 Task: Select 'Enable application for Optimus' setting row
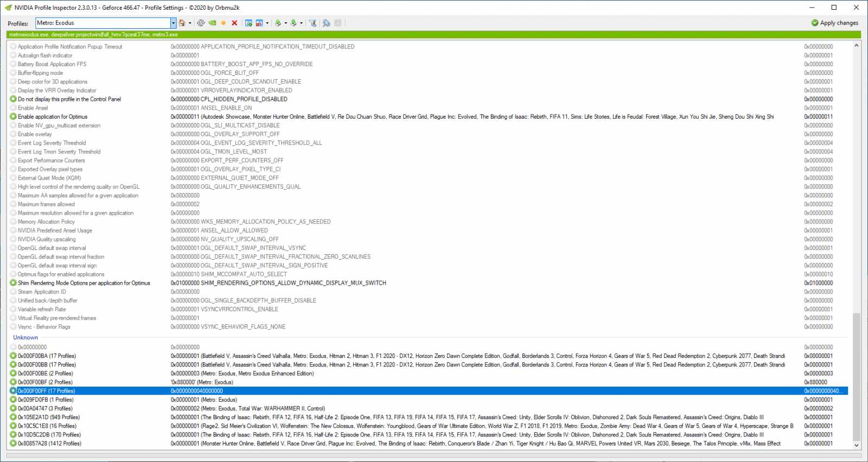point(429,117)
